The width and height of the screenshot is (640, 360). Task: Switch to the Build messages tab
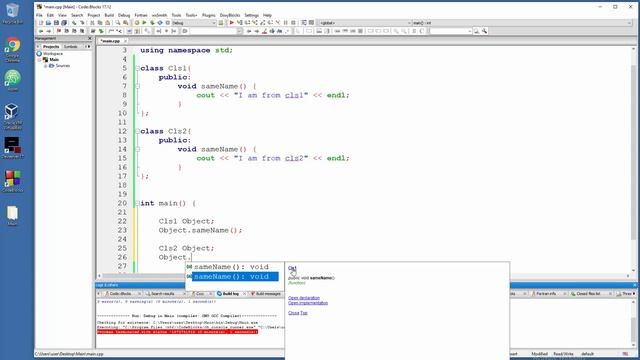[266, 293]
